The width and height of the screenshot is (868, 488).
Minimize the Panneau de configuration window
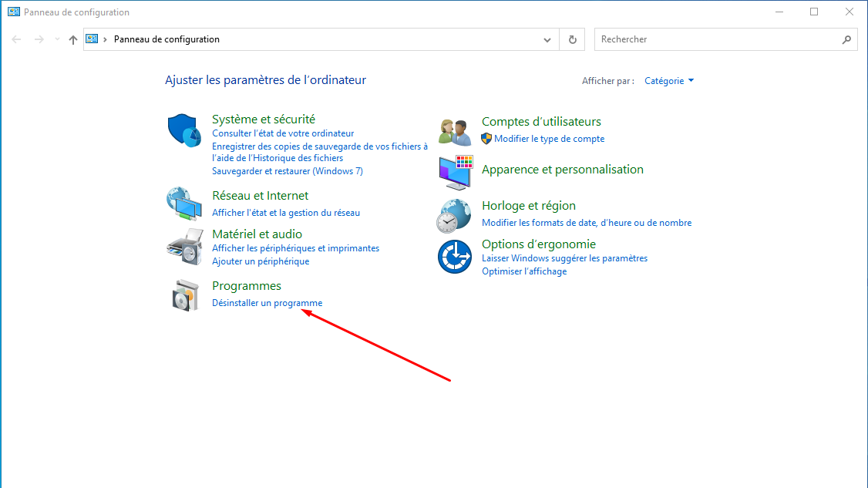tap(779, 12)
